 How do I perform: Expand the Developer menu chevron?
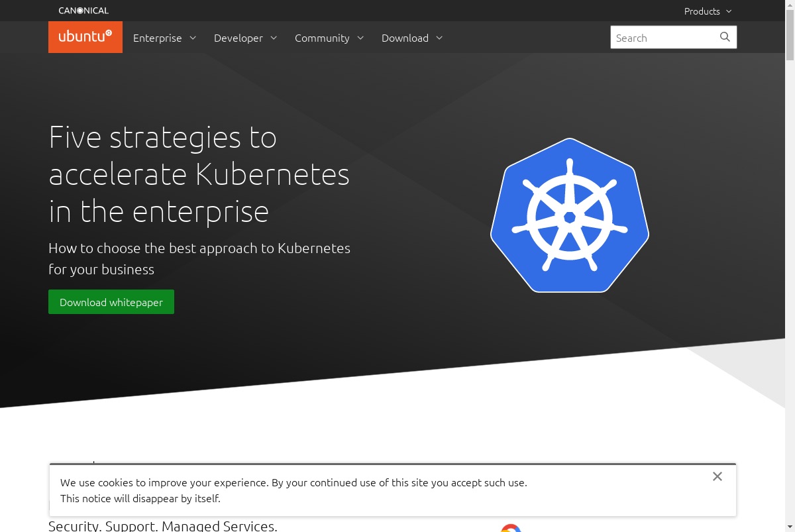[x=274, y=38]
